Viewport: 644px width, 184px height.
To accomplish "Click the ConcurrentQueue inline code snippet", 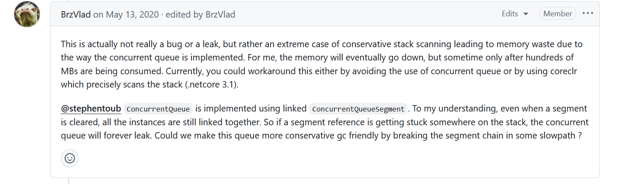I will pos(158,109).
